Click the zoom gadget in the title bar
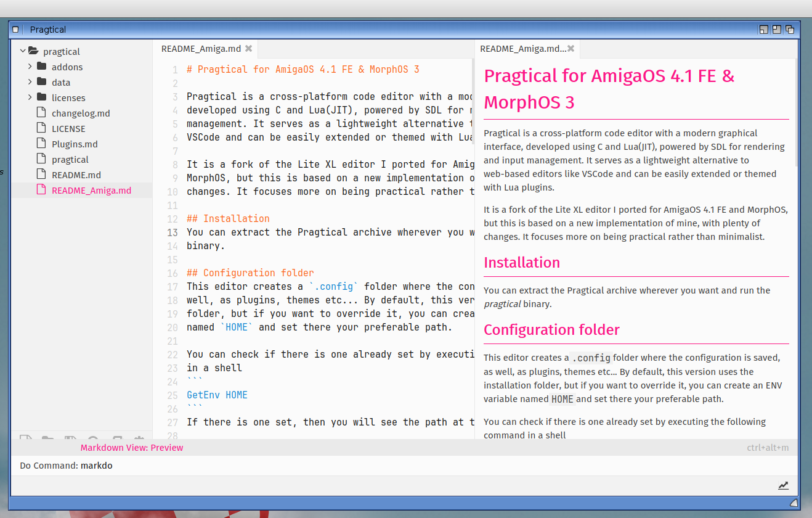812x518 pixels. (777, 29)
